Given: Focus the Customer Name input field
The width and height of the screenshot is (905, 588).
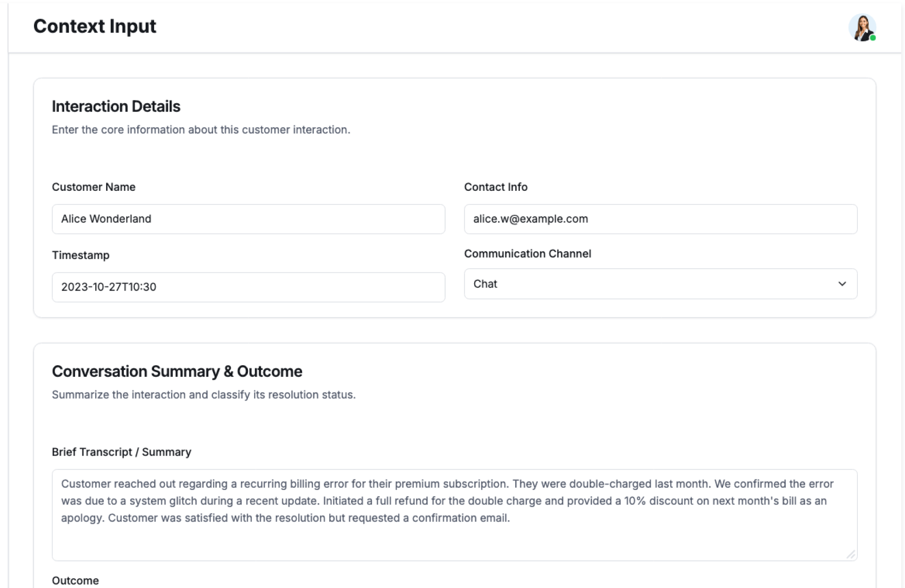Looking at the screenshot, I should [248, 219].
